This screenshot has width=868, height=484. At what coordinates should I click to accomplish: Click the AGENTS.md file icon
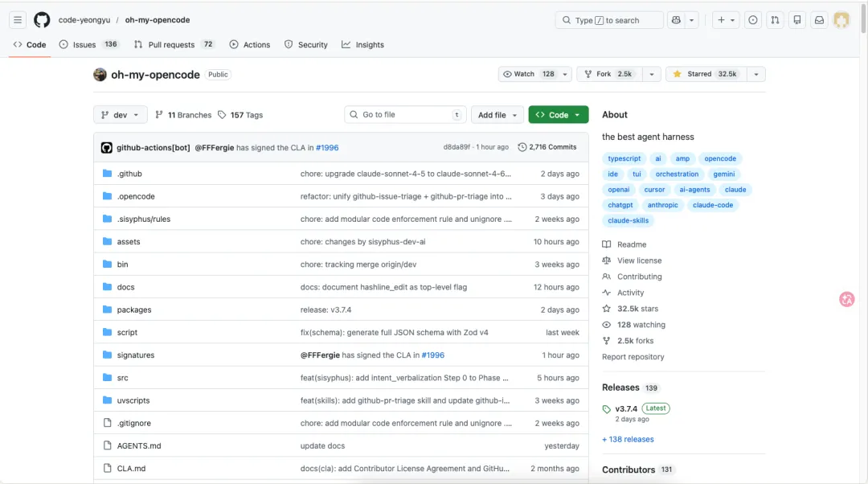coord(108,445)
